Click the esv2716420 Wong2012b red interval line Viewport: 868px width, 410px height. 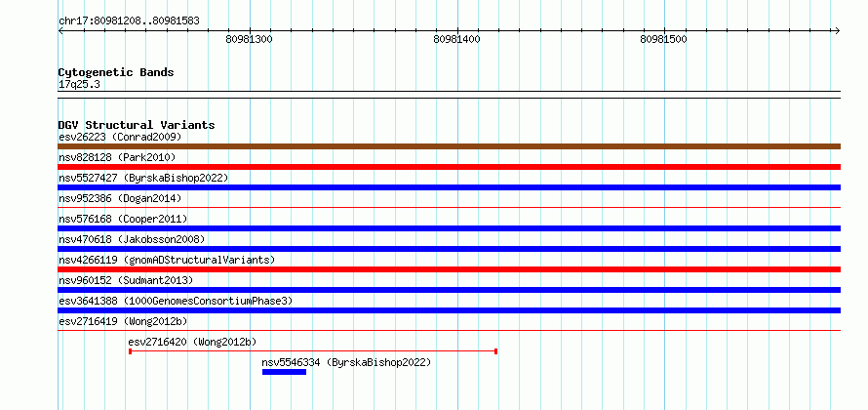(x=313, y=351)
